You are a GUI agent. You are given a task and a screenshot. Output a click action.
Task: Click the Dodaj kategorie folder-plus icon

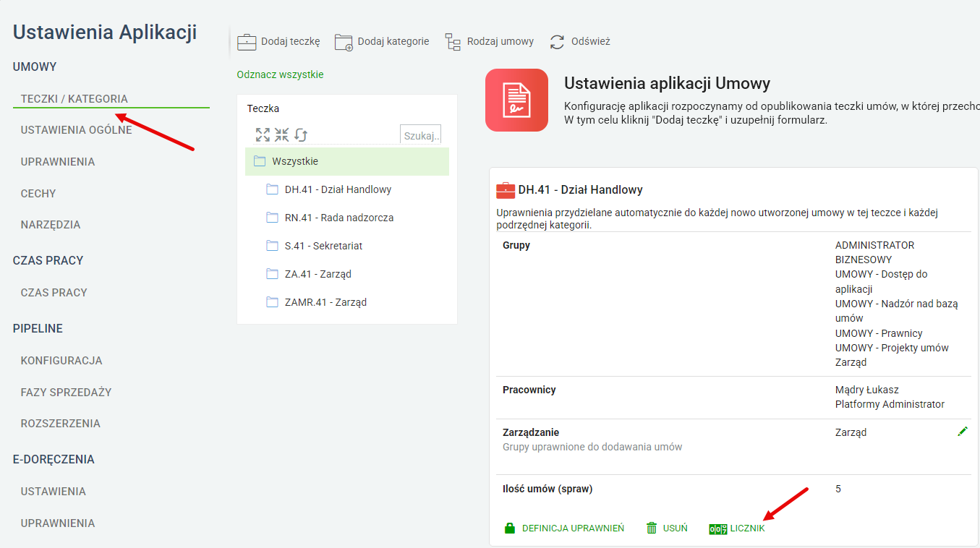pos(344,42)
